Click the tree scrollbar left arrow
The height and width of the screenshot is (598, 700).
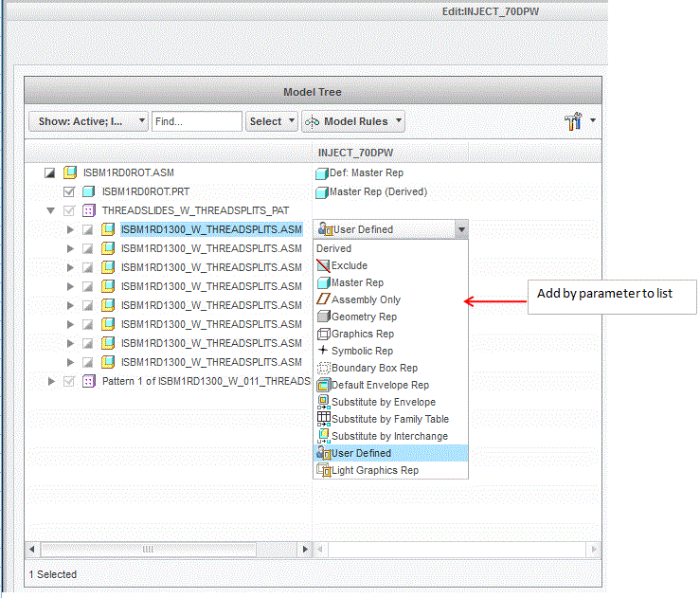[32, 550]
